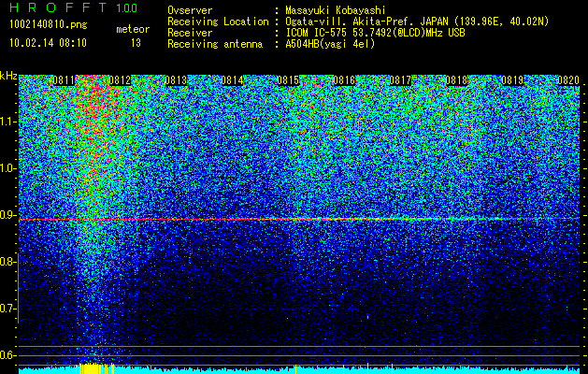Click the 0814 time marker

(232, 80)
